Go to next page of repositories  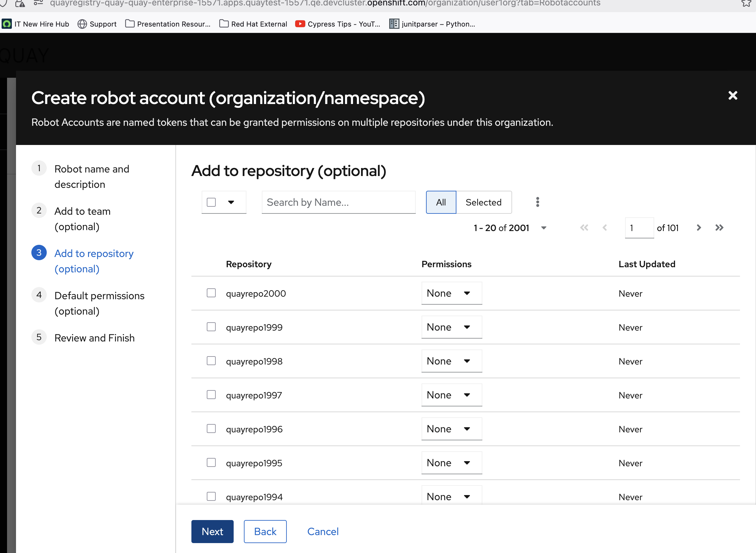[x=698, y=228]
